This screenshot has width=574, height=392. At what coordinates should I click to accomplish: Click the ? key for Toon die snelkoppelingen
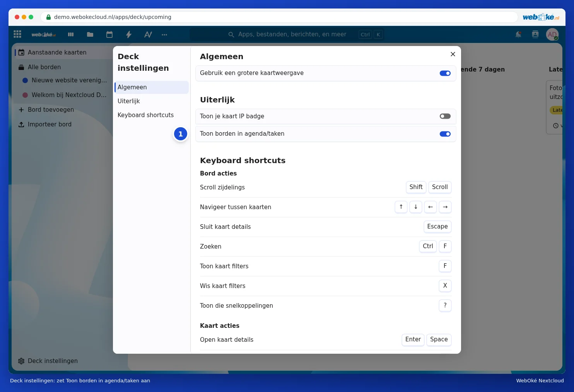tap(445, 305)
